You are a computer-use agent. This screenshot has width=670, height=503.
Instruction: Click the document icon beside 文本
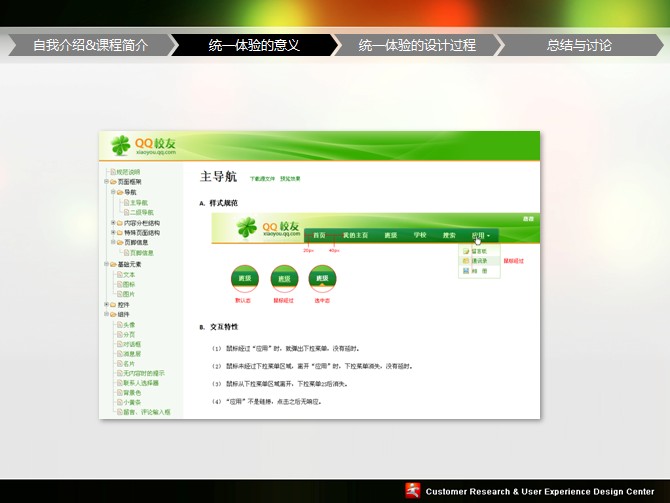[120, 274]
